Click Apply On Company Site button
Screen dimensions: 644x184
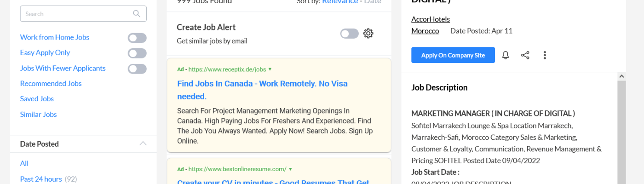(x=453, y=55)
